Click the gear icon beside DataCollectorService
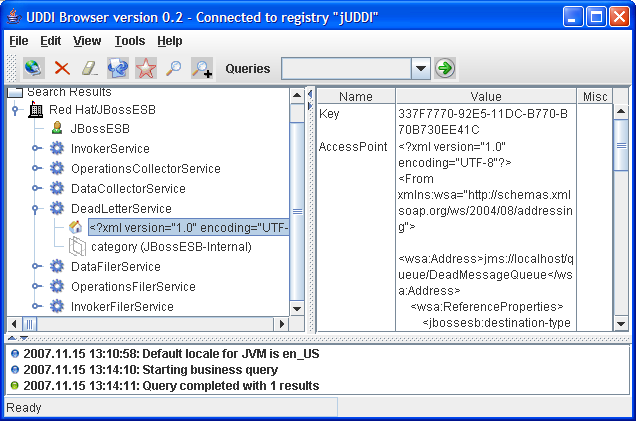Viewport: 636px width, 421px height. point(57,188)
